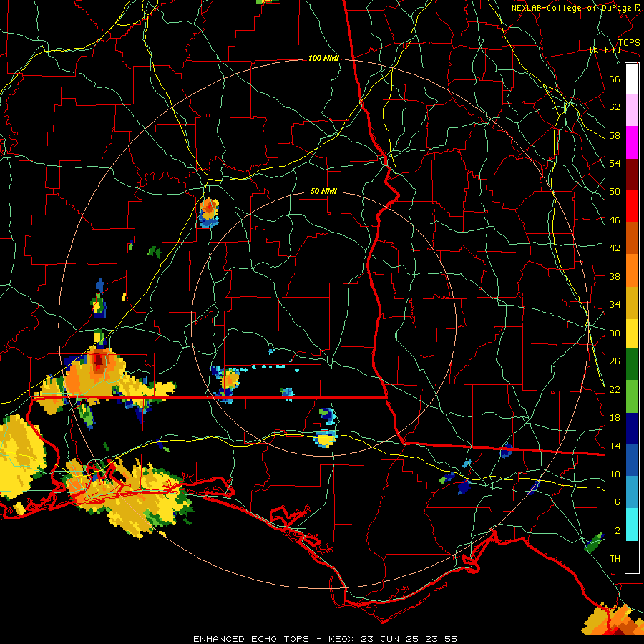This screenshot has height=644, width=644.
Task: Click the light pink legend swatch
Action: (x=632, y=110)
